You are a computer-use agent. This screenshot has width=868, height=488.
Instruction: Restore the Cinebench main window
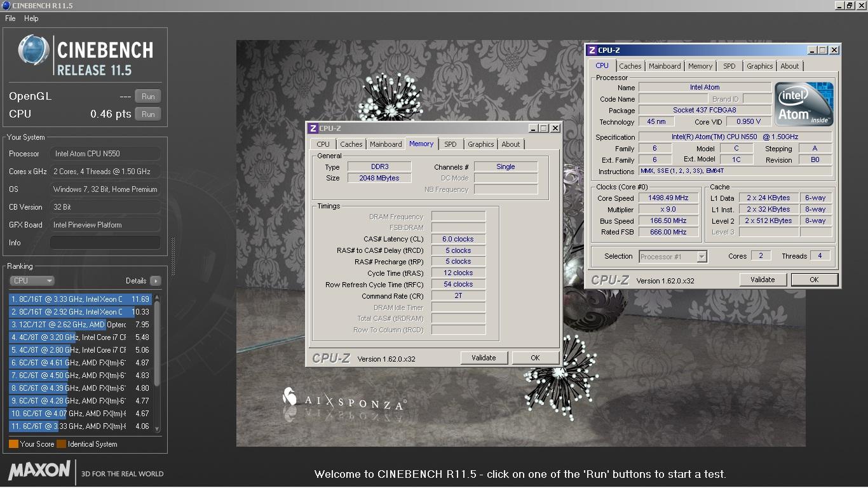coord(850,6)
